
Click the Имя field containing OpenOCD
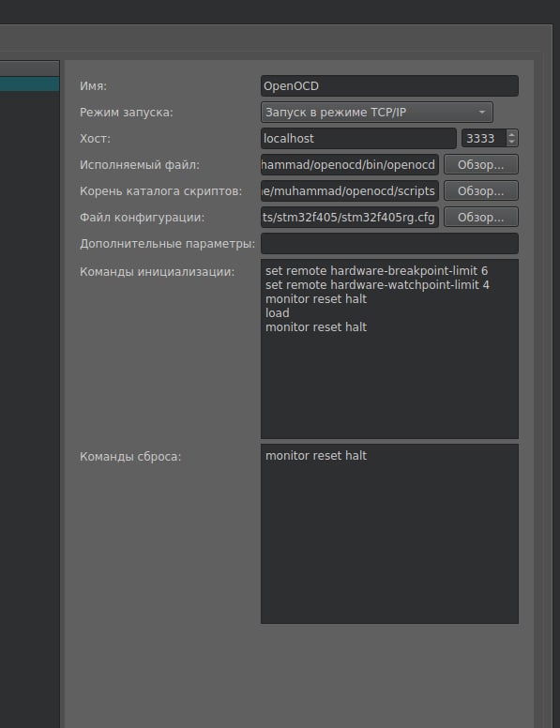[x=389, y=86]
